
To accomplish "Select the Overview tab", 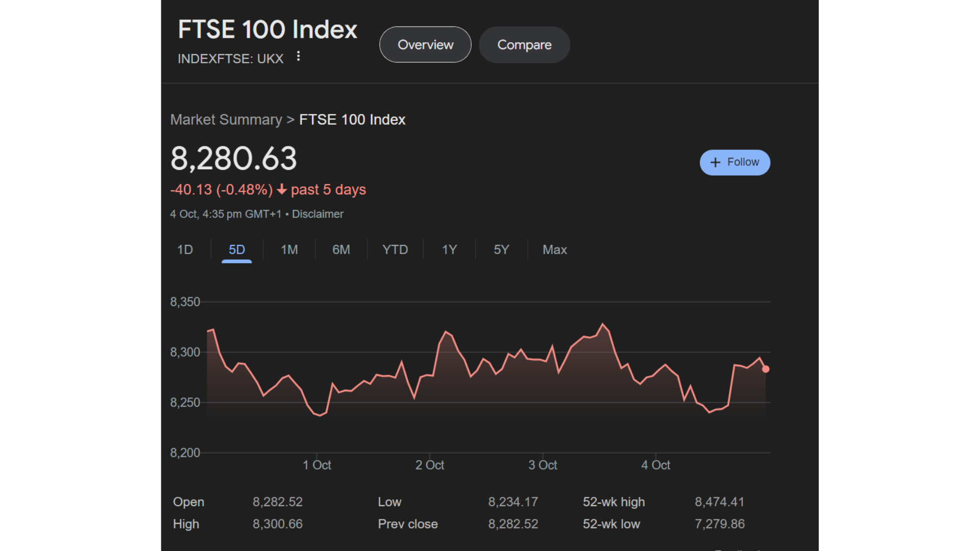I will pos(425,45).
